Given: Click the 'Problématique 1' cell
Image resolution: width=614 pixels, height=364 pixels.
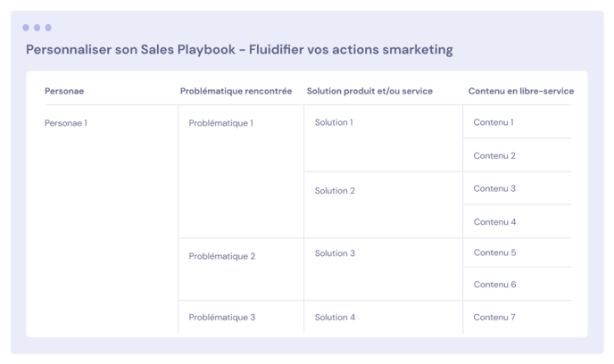Looking at the screenshot, I should click(x=220, y=123).
